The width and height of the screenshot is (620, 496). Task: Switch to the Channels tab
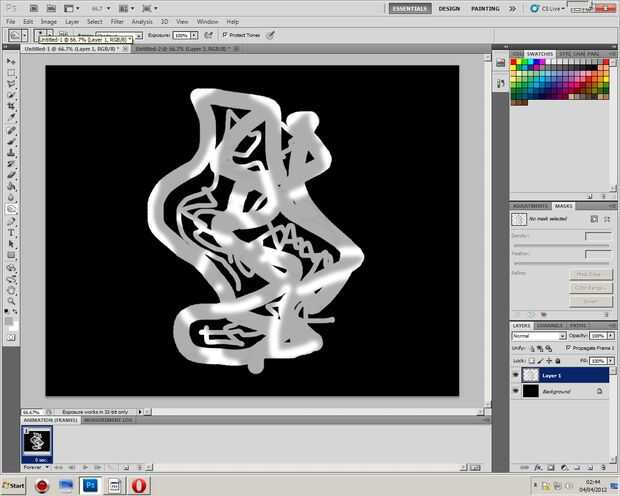pos(550,326)
